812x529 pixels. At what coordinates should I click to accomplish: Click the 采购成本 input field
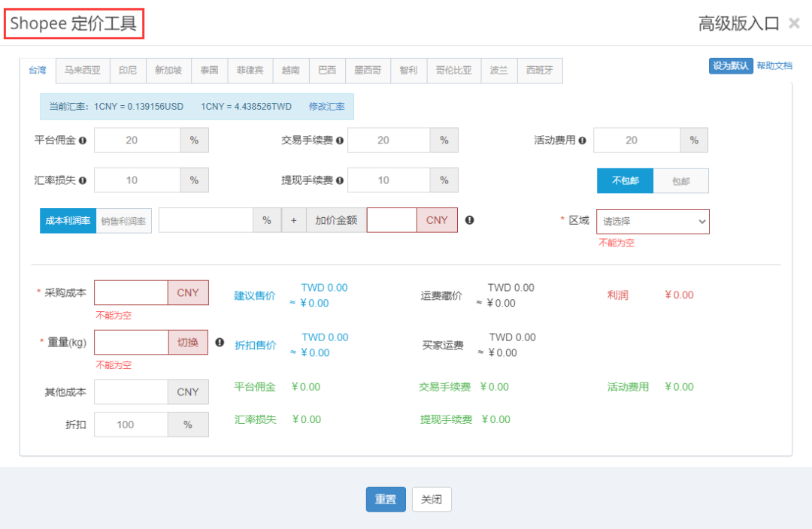131,292
